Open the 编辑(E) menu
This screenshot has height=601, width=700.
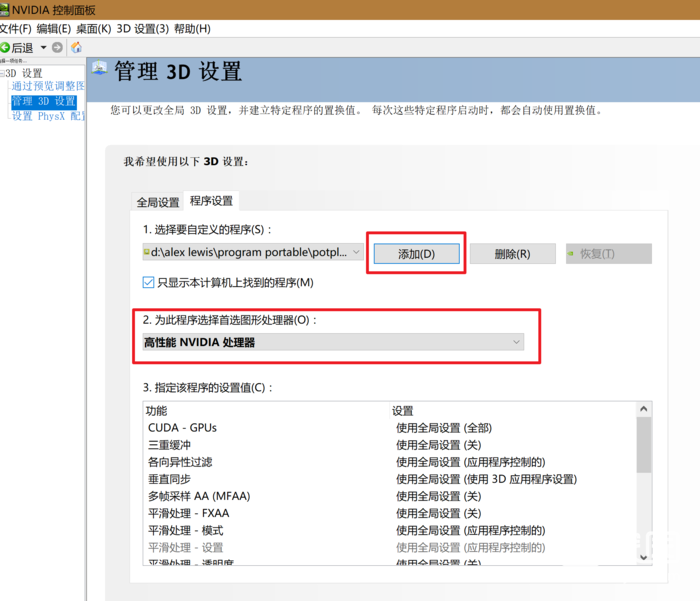tap(54, 29)
